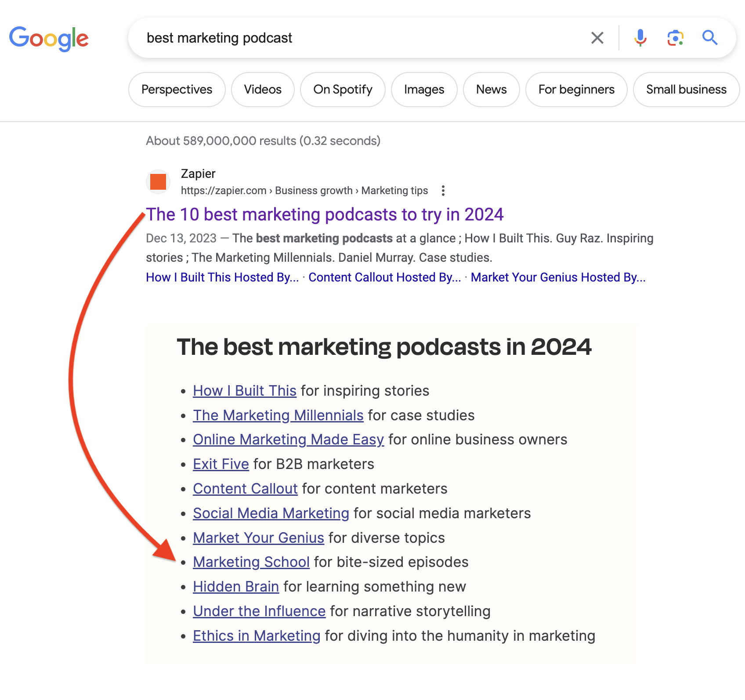Start voice search with microphone icon
Image resolution: width=745 pixels, height=700 pixels.
click(640, 38)
